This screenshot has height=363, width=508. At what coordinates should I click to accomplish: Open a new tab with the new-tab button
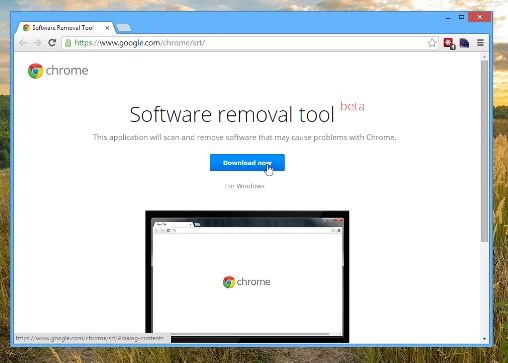tap(124, 28)
